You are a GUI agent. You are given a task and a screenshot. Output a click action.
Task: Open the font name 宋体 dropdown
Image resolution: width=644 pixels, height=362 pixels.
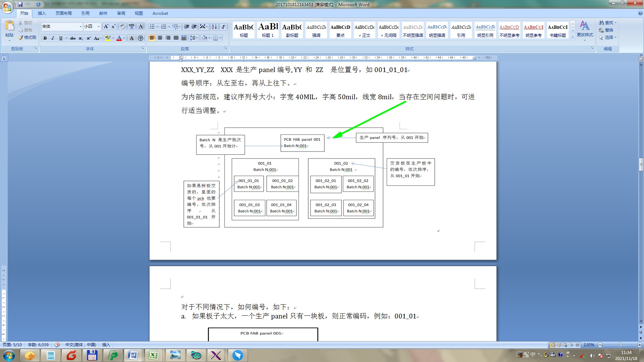click(80, 26)
